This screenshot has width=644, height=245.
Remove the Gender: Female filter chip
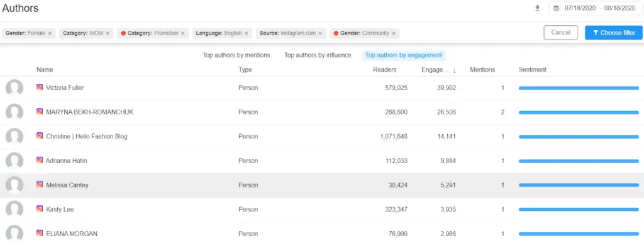[x=50, y=33]
